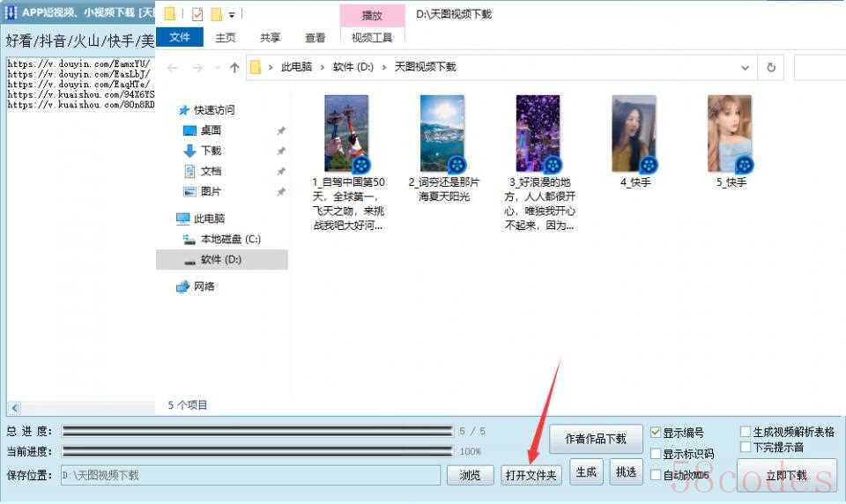Expand the breadcrumb chevron after 软件 (D:)
Screen dimensions: 846x504
384,68
